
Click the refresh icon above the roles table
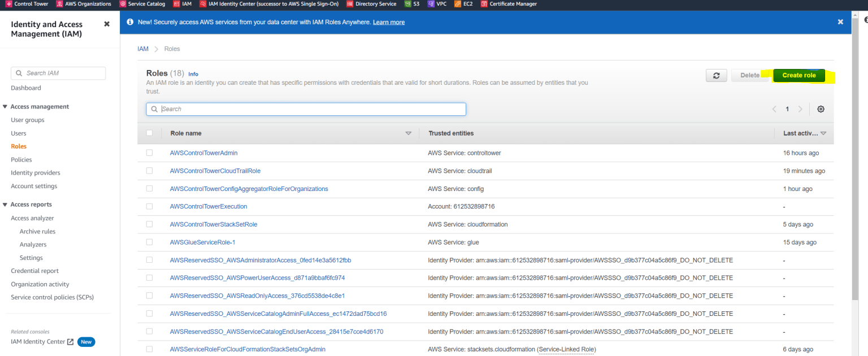(716, 75)
